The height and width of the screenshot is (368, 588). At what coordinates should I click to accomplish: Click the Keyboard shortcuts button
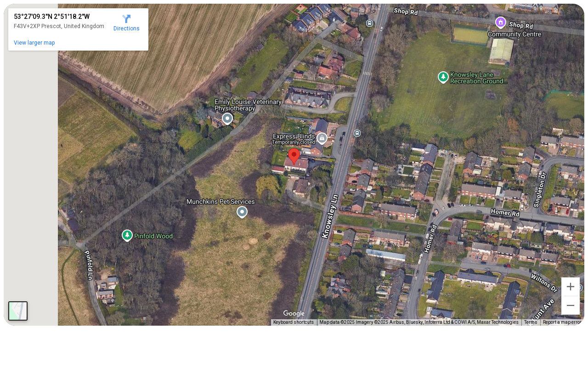coord(294,322)
